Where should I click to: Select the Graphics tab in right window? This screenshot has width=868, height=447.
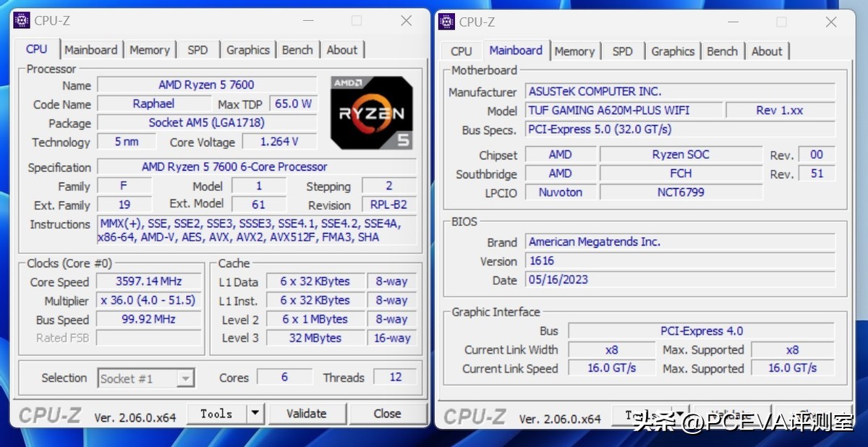[673, 51]
